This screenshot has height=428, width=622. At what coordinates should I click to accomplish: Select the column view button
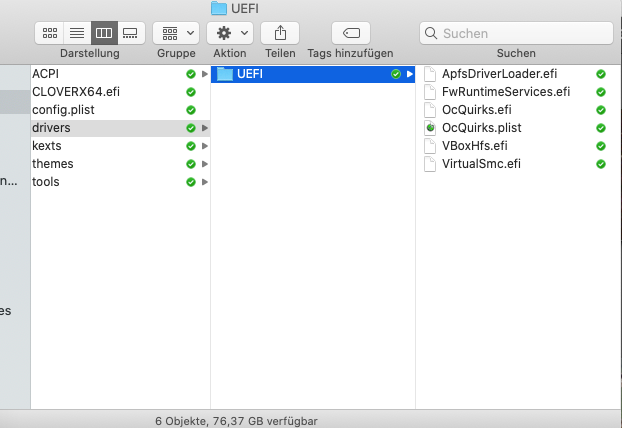(x=104, y=33)
